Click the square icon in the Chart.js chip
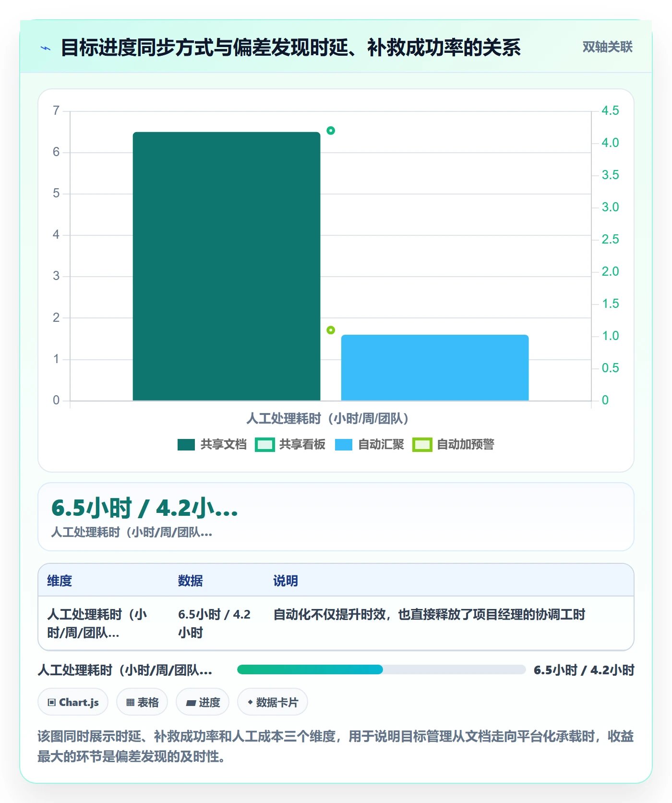672x803 pixels. pos(52,703)
